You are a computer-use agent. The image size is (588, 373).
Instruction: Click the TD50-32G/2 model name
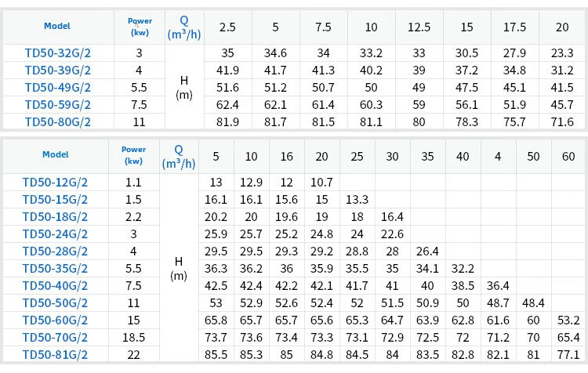coord(57,53)
